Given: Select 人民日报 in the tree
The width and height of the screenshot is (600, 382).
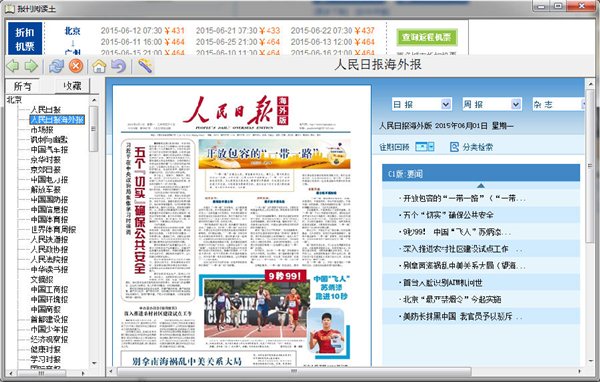Looking at the screenshot, I should (x=46, y=110).
